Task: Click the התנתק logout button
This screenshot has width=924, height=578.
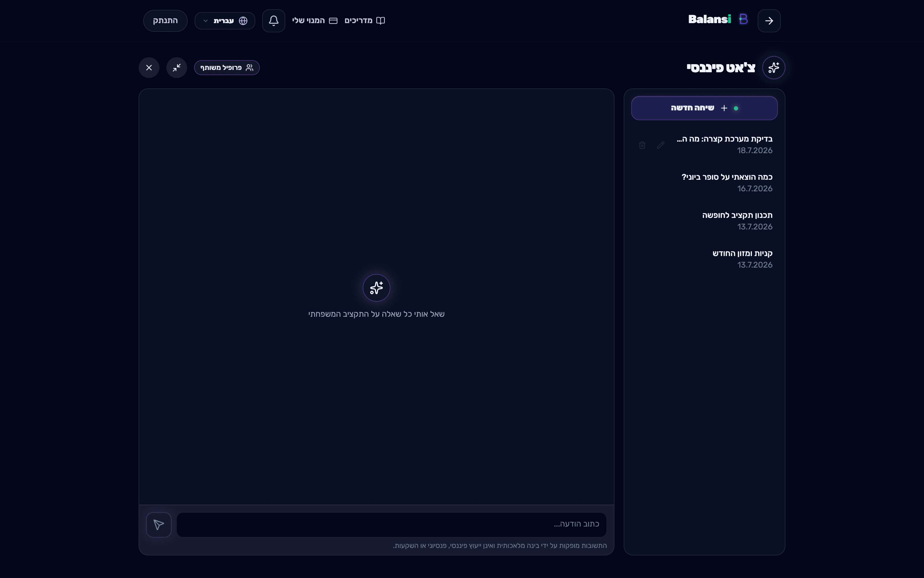Action: pyautogui.click(x=165, y=21)
